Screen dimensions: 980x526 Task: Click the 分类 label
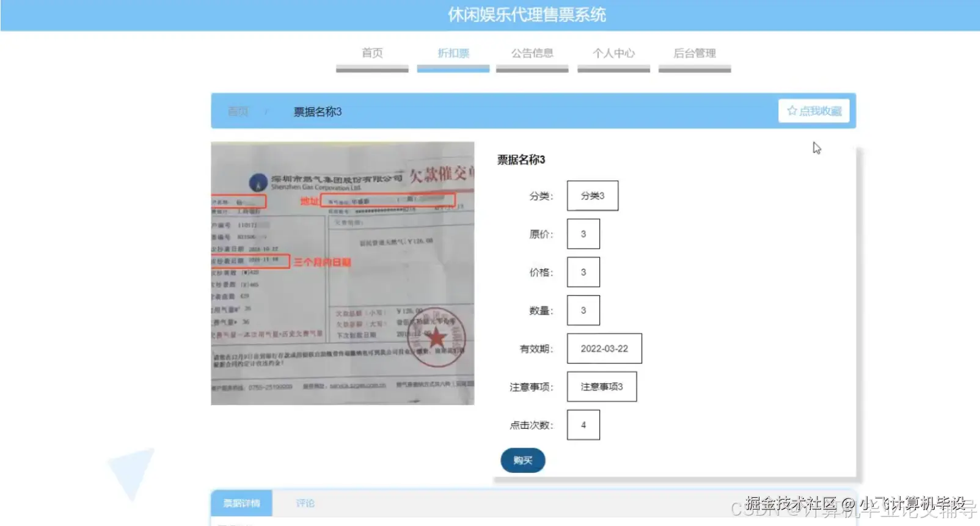tap(541, 196)
